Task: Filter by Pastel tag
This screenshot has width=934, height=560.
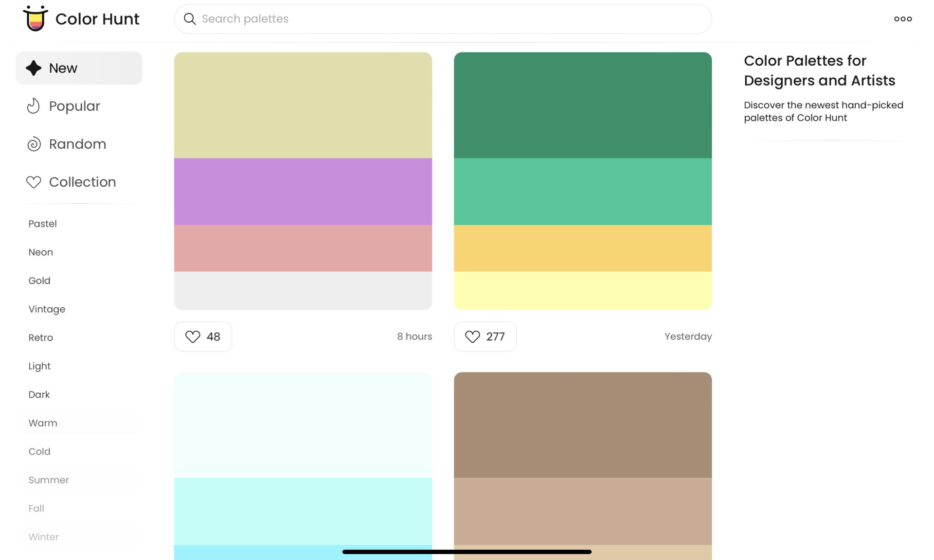Action: pos(43,224)
